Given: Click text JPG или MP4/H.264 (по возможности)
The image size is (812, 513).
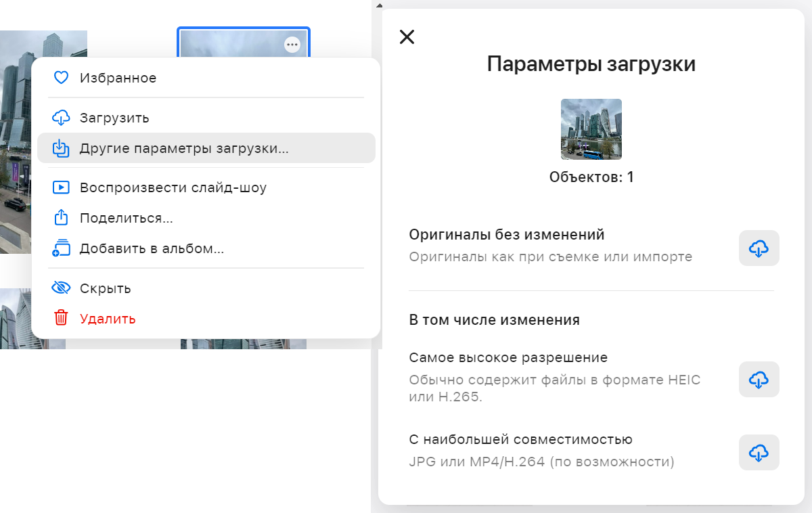Looking at the screenshot, I should click(542, 462).
